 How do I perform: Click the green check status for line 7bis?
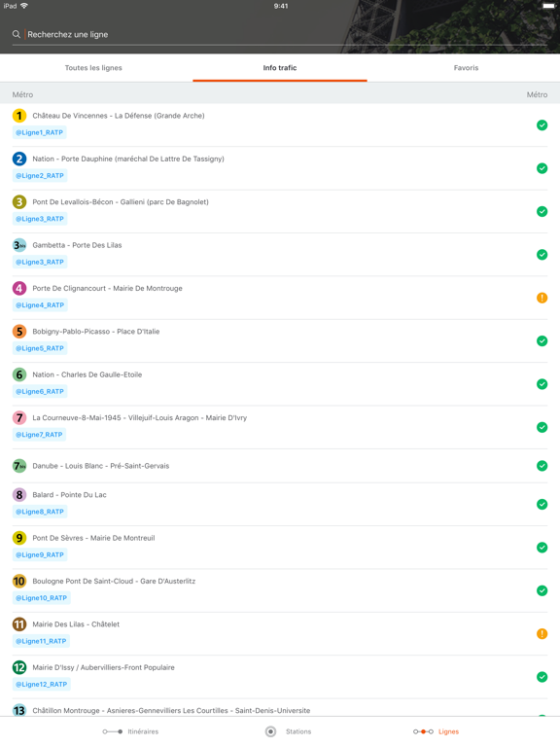click(542, 466)
